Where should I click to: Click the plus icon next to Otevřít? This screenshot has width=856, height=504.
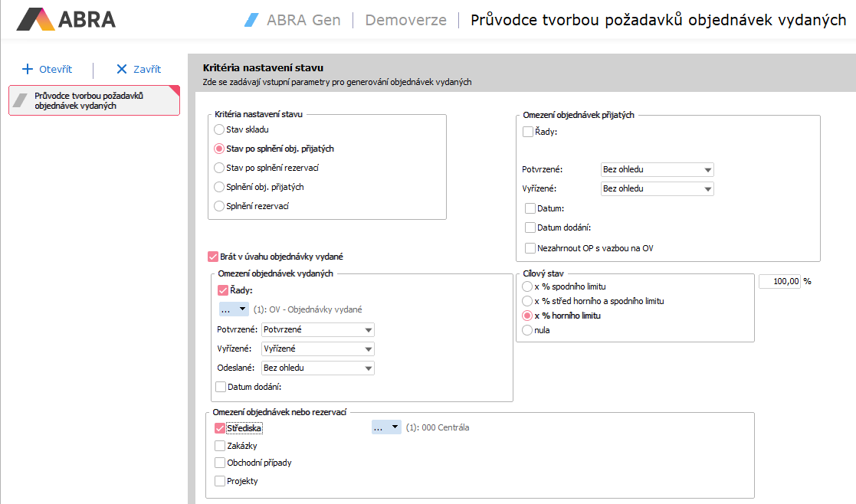click(28, 69)
